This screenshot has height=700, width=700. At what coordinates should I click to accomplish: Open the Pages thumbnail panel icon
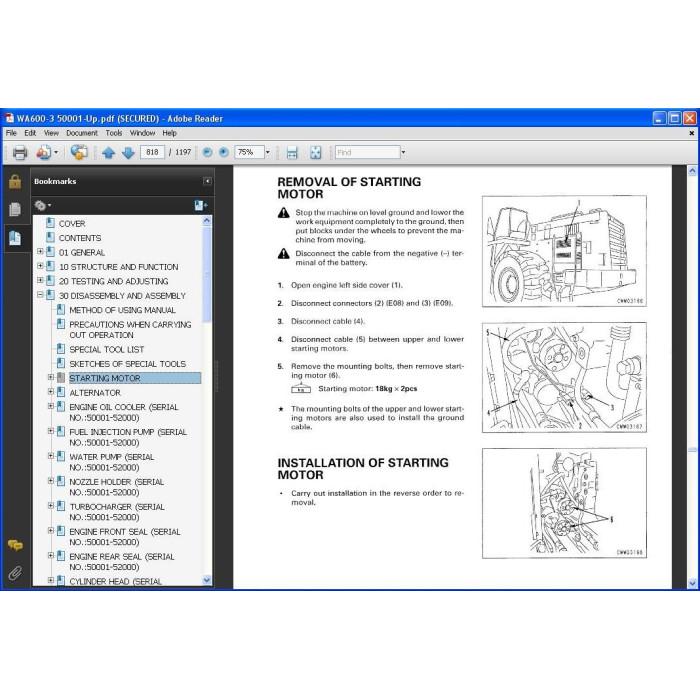[x=15, y=209]
